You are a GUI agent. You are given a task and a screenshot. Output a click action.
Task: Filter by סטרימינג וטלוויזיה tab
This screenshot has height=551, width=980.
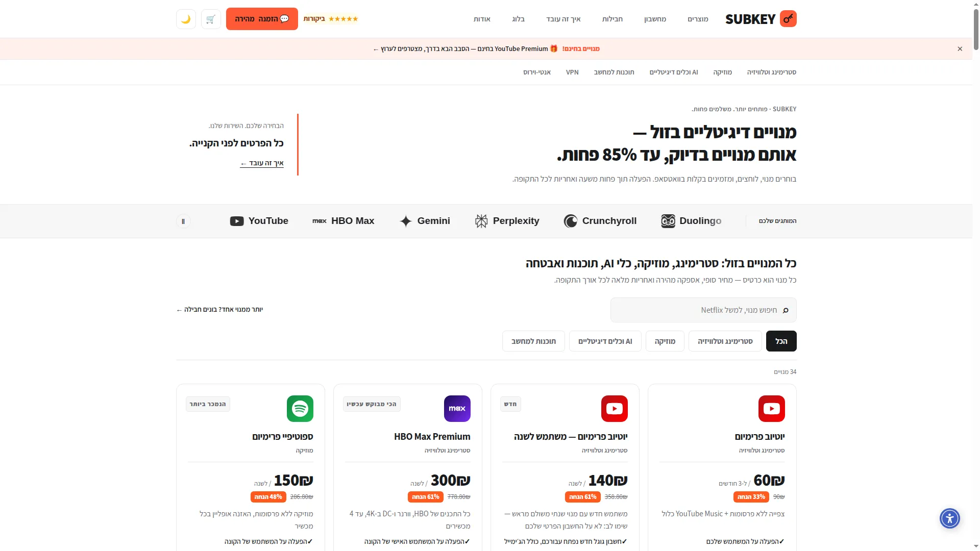725,341
